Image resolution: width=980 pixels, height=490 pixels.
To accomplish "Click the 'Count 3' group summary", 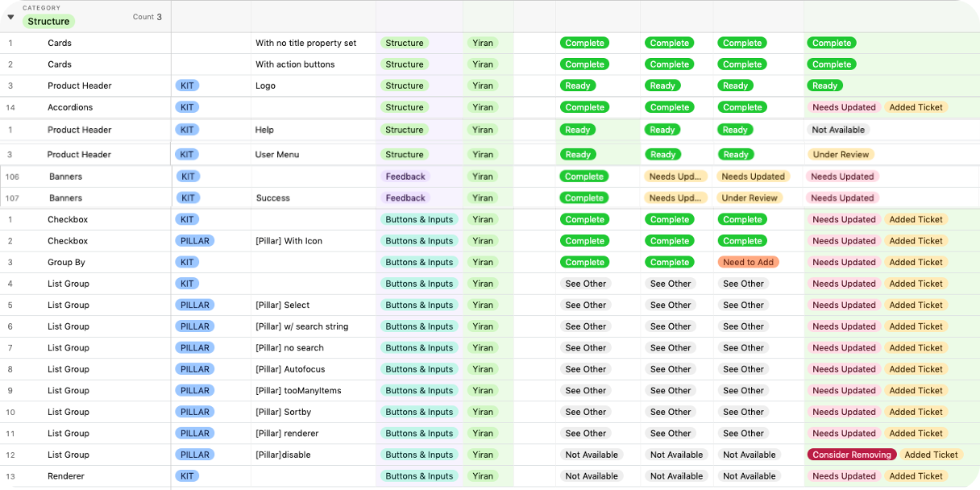I will pyautogui.click(x=147, y=17).
